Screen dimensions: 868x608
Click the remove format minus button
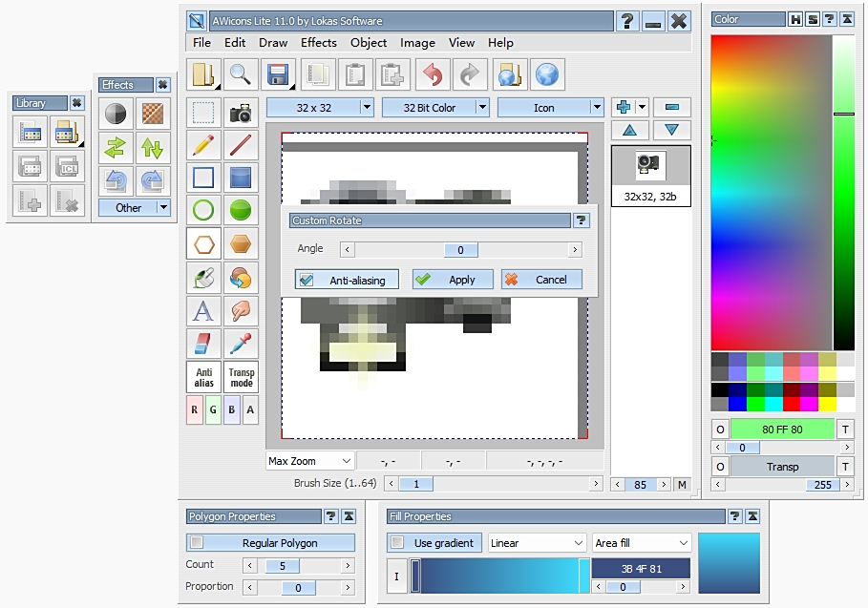point(672,107)
